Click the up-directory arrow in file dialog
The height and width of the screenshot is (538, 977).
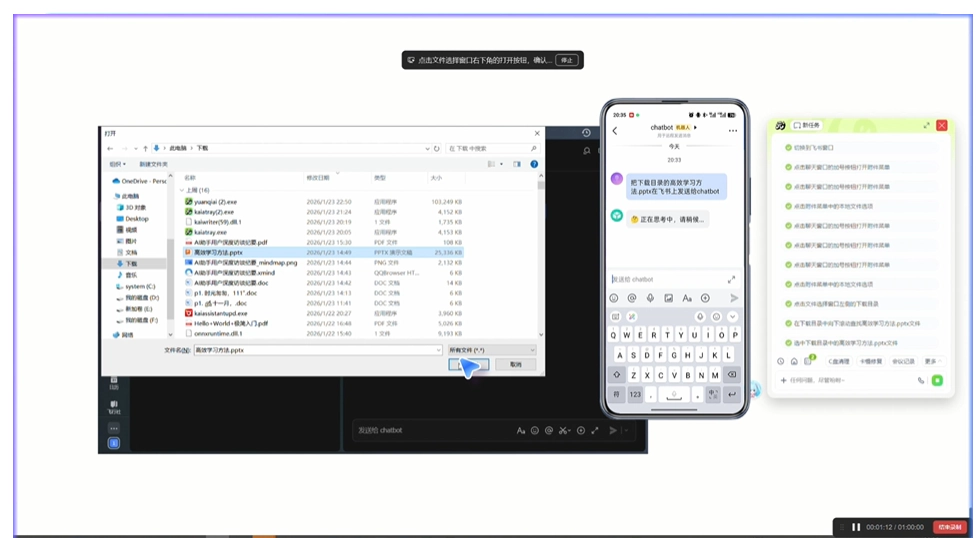(x=144, y=147)
